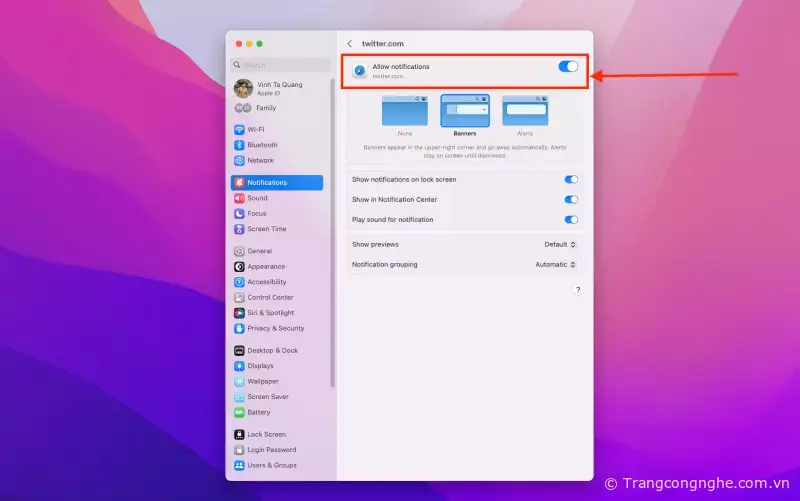Open the Show previews Default dropdown

(560, 244)
